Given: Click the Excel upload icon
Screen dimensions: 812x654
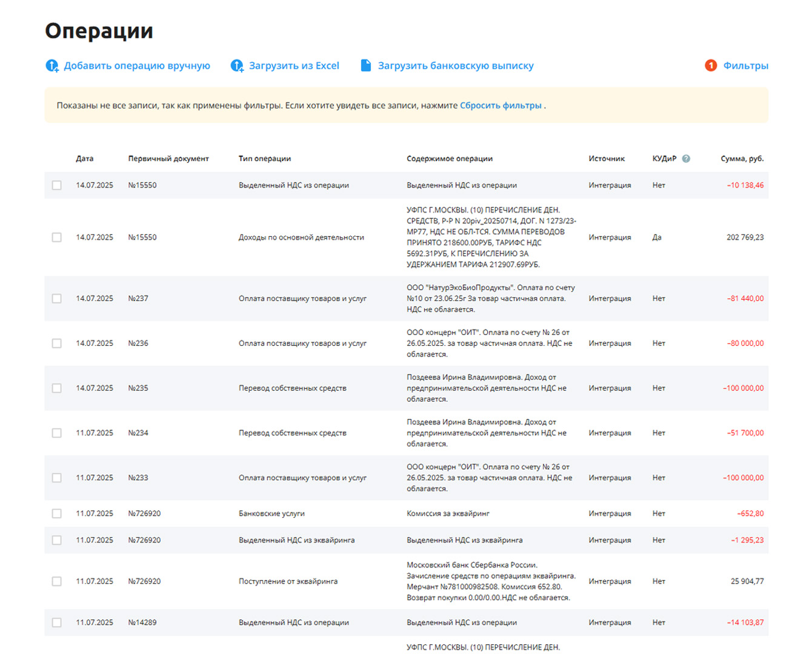Looking at the screenshot, I should 237,65.
